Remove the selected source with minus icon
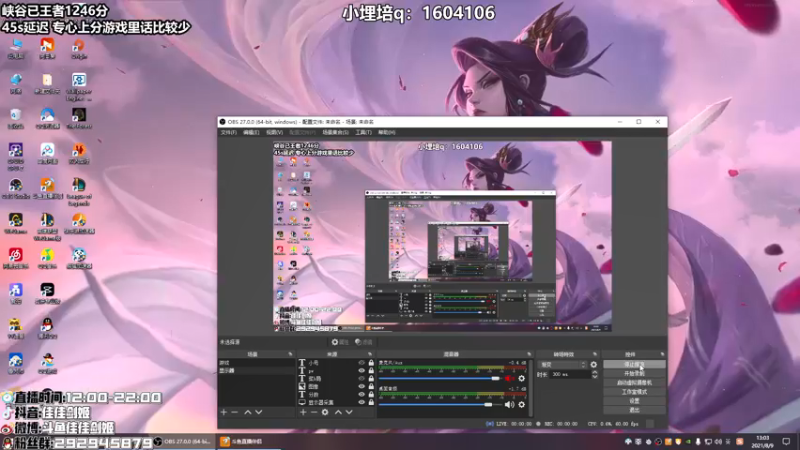The width and height of the screenshot is (800, 450). point(314,412)
